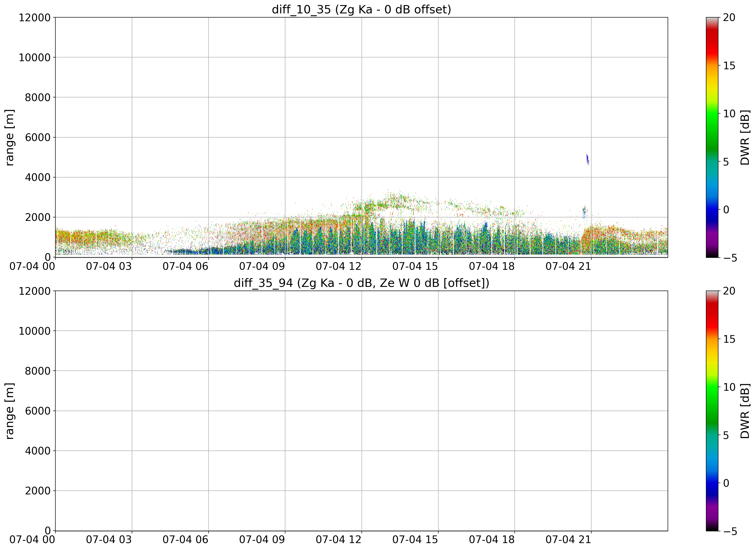Click the top colorbar 0 tick label
The width and height of the screenshot is (756, 550).
[x=726, y=210]
